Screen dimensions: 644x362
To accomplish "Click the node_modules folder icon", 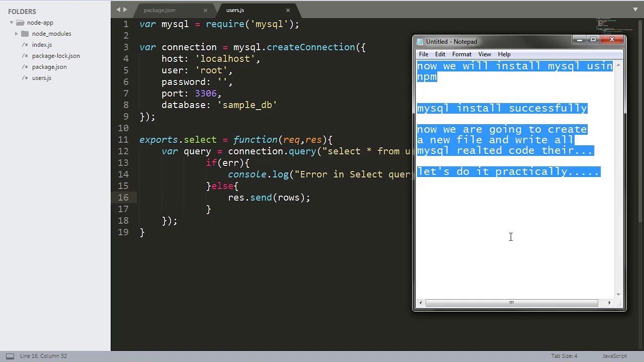I will click(25, 34).
